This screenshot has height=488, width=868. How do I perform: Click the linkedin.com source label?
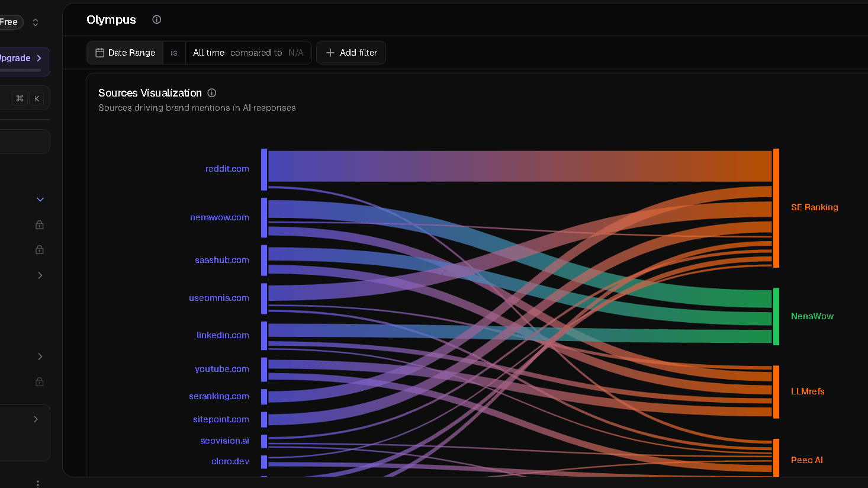click(x=223, y=335)
